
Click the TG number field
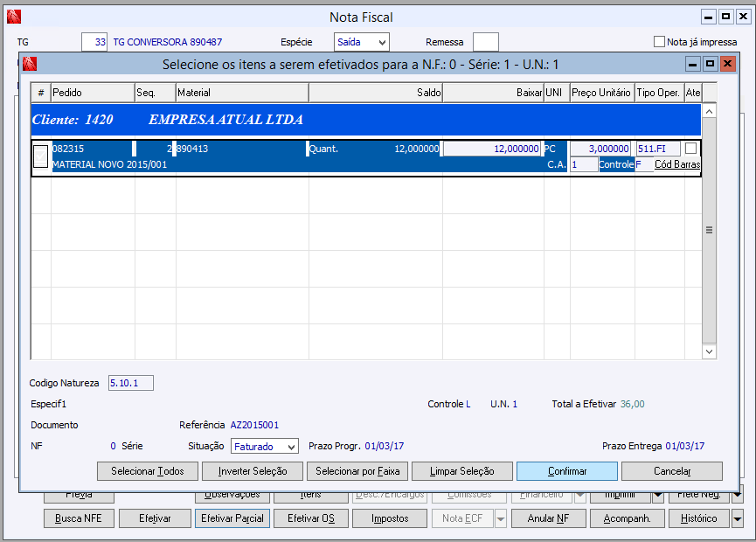[94, 42]
